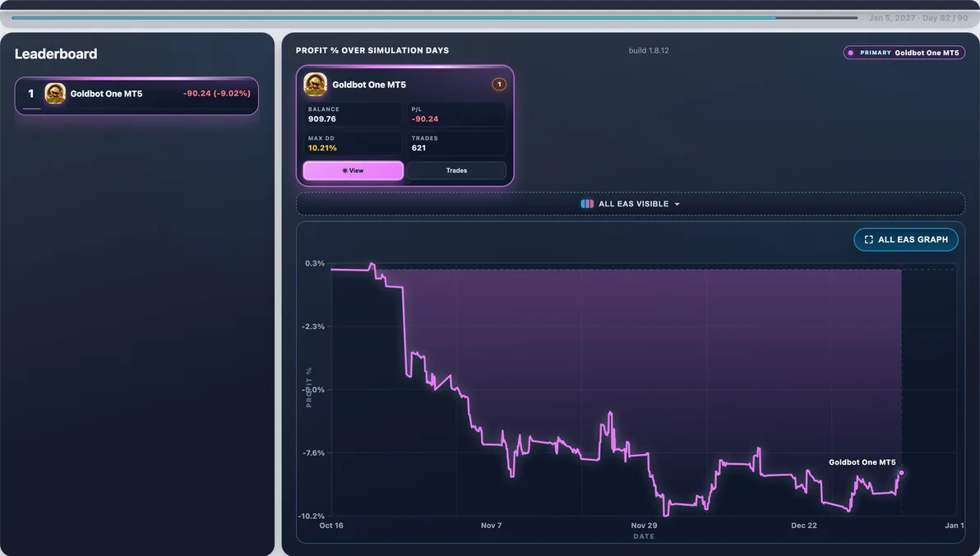Click the Balance value 909.76

(x=322, y=118)
